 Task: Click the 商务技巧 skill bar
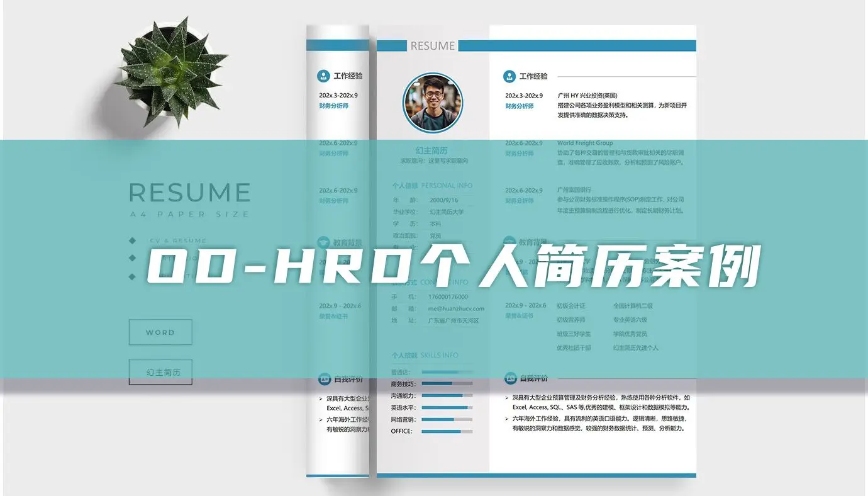447,383
